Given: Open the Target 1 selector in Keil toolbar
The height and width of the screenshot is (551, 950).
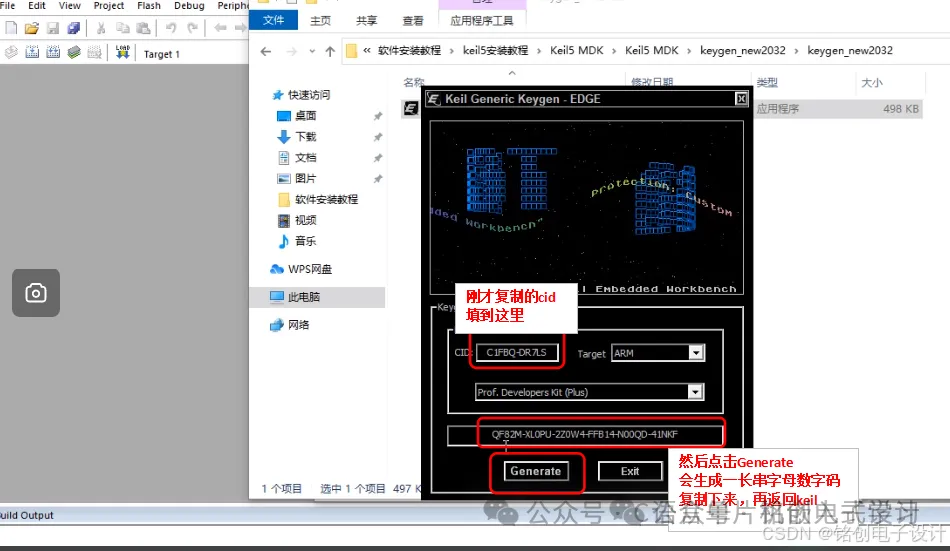Looking at the screenshot, I should 162,54.
